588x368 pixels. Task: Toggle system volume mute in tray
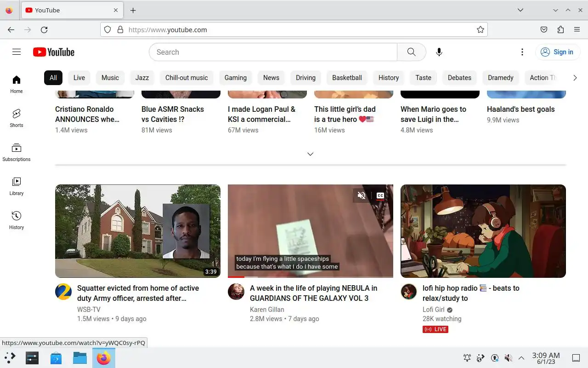tap(508, 358)
